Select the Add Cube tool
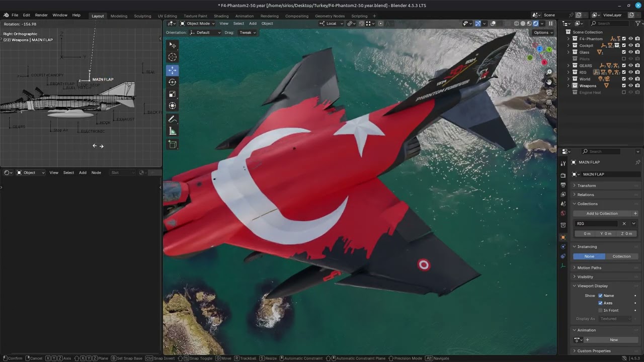644x362 pixels. (173, 144)
